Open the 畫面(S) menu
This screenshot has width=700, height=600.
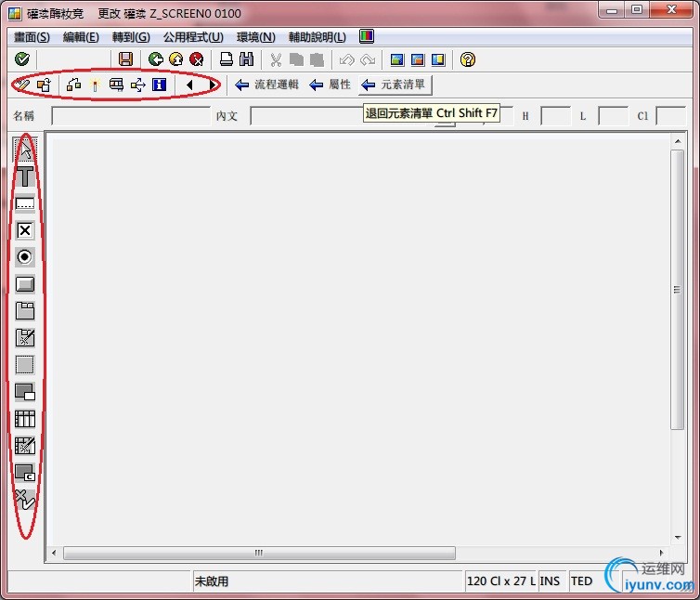click(x=32, y=37)
